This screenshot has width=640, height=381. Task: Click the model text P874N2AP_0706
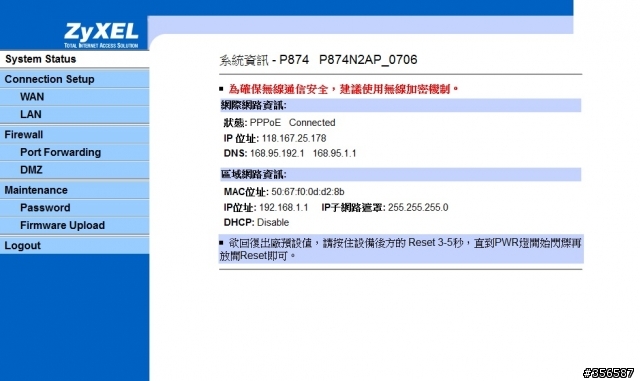click(x=368, y=60)
